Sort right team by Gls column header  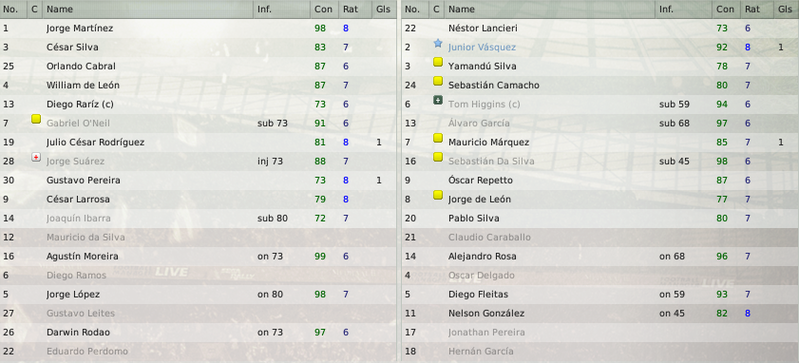click(x=786, y=9)
